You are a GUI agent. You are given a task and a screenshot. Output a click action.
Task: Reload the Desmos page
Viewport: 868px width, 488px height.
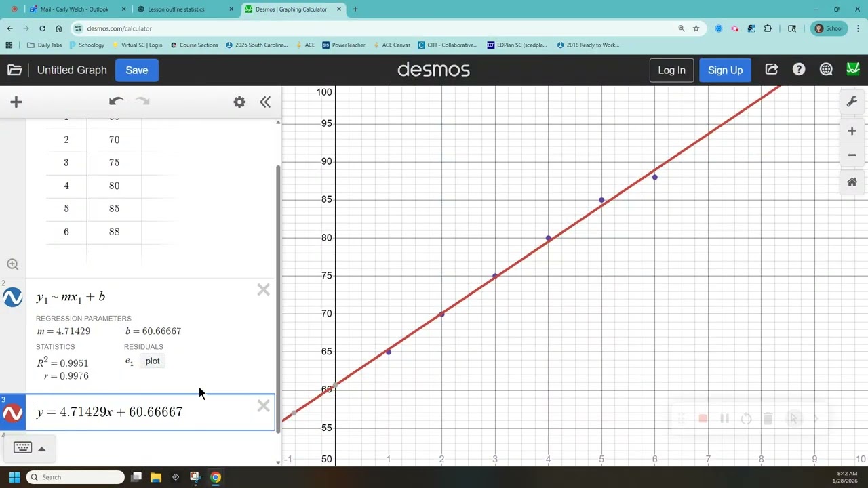click(42, 28)
